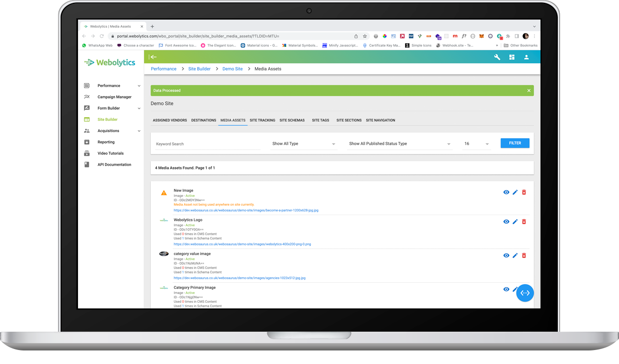Click the Form Builder sidebar icon
619x364 pixels.
86,108
